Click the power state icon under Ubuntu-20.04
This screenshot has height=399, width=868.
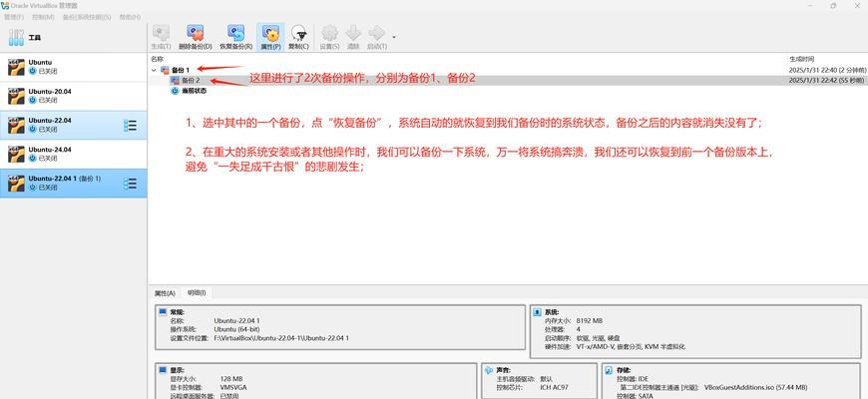click(32, 100)
